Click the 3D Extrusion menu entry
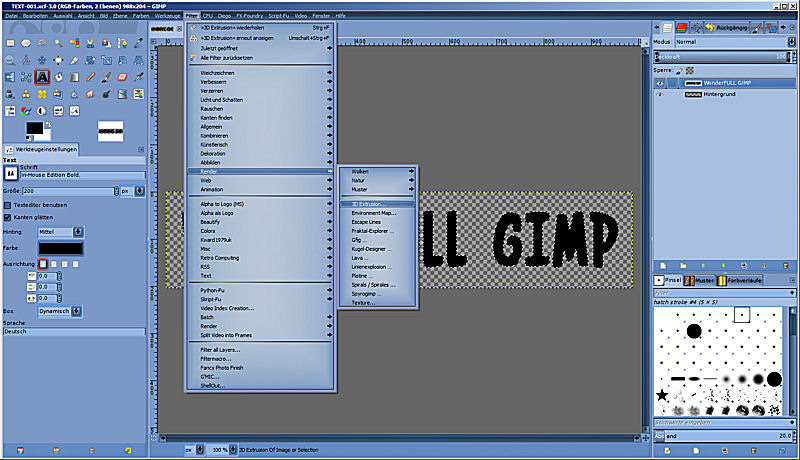The height and width of the screenshot is (460, 800). (378, 204)
